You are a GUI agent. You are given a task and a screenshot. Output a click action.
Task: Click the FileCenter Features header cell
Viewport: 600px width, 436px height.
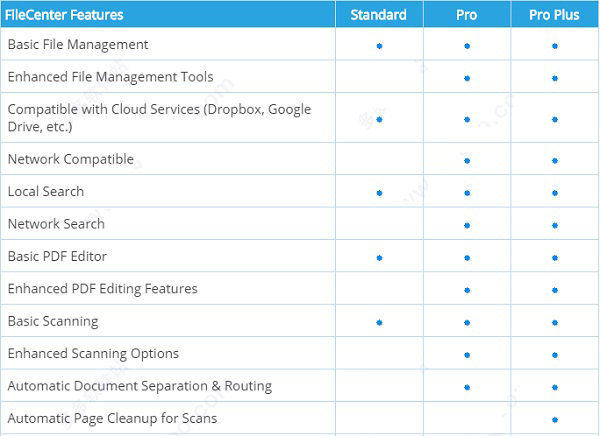pyautogui.click(x=65, y=15)
